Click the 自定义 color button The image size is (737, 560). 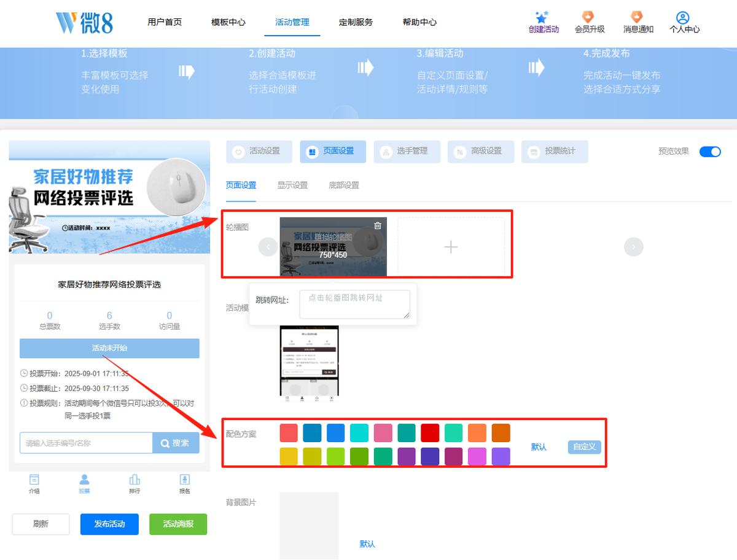[x=585, y=447]
